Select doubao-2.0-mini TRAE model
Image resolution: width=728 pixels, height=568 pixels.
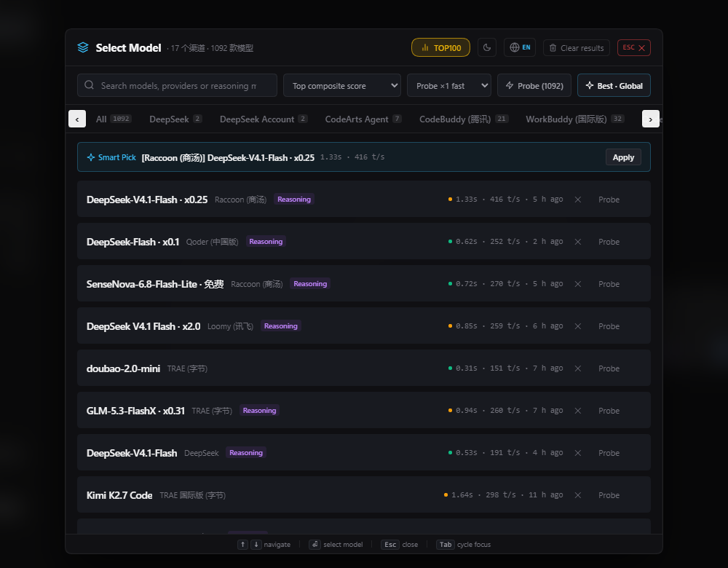point(364,368)
